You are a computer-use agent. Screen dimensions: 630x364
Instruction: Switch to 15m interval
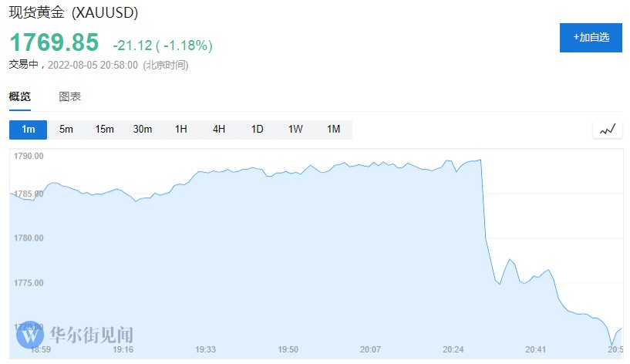pyautogui.click(x=104, y=130)
